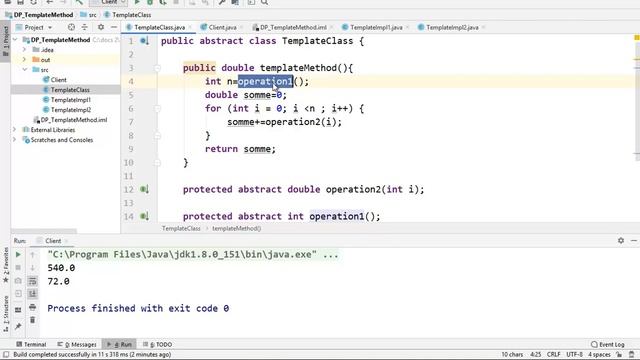Expand Scratches and Consoles
Screen dimensions: 640x360
coord(16,140)
